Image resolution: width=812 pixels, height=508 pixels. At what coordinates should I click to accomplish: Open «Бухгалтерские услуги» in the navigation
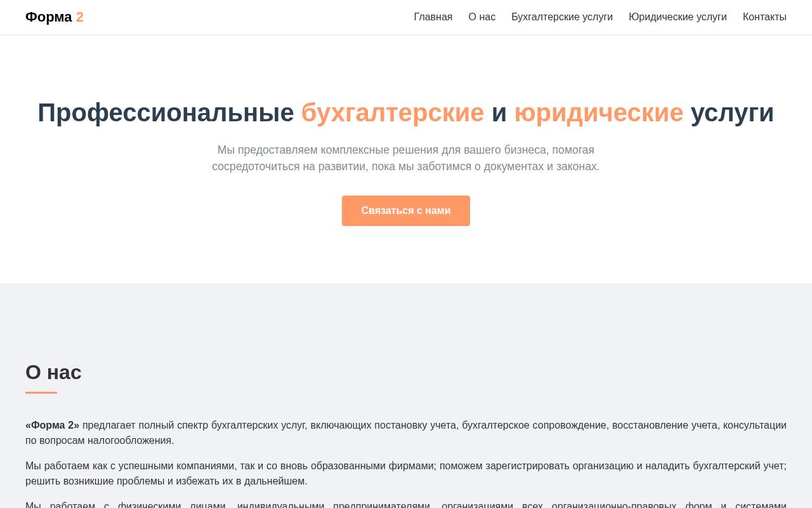click(562, 17)
